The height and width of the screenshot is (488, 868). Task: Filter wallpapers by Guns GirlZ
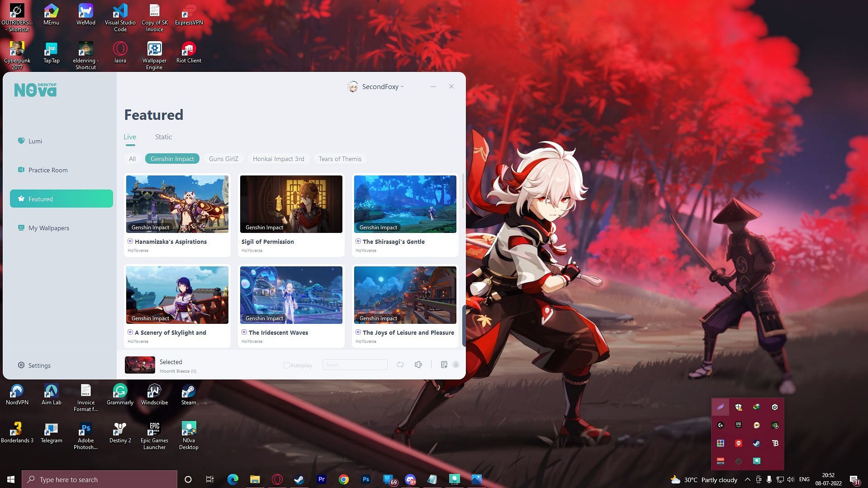(223, 159)
